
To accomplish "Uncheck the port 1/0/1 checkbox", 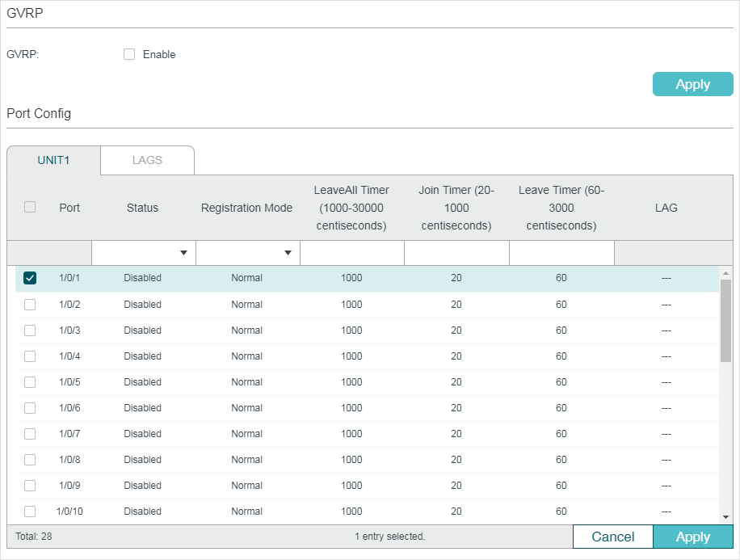I will (x=30, y=278).
